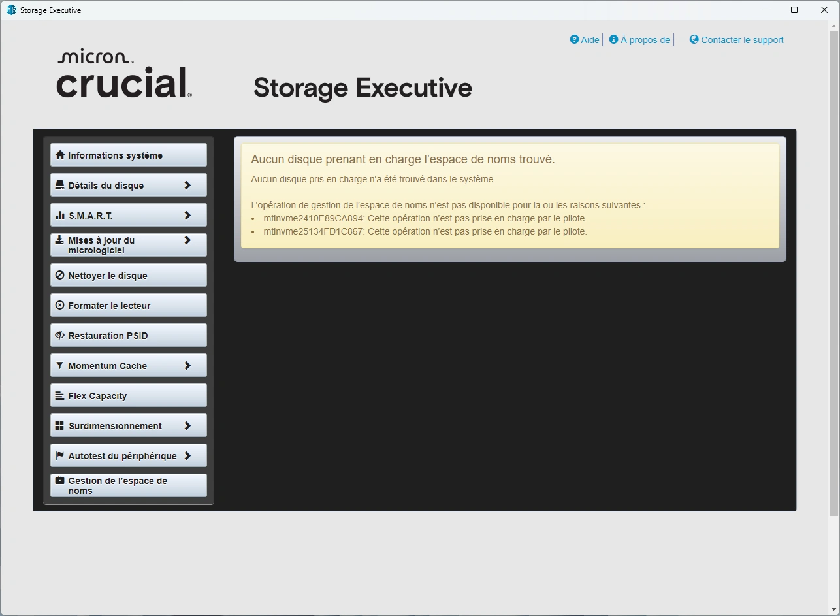Click the Storage Executive title bar app icon
840x616 pixels.
[x=10, y=10]
